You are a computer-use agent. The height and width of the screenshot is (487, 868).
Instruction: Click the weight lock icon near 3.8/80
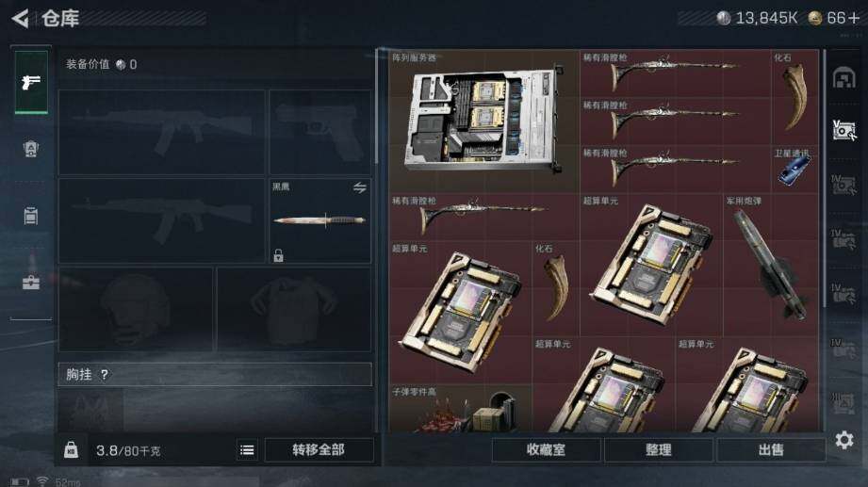[x=71, y=449]
